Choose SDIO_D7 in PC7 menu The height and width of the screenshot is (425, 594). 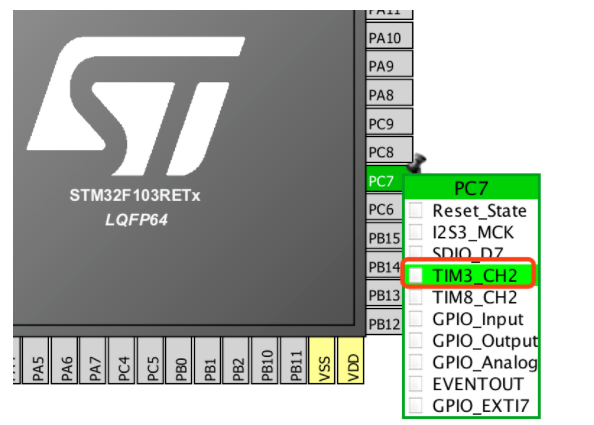click(471, 252)
